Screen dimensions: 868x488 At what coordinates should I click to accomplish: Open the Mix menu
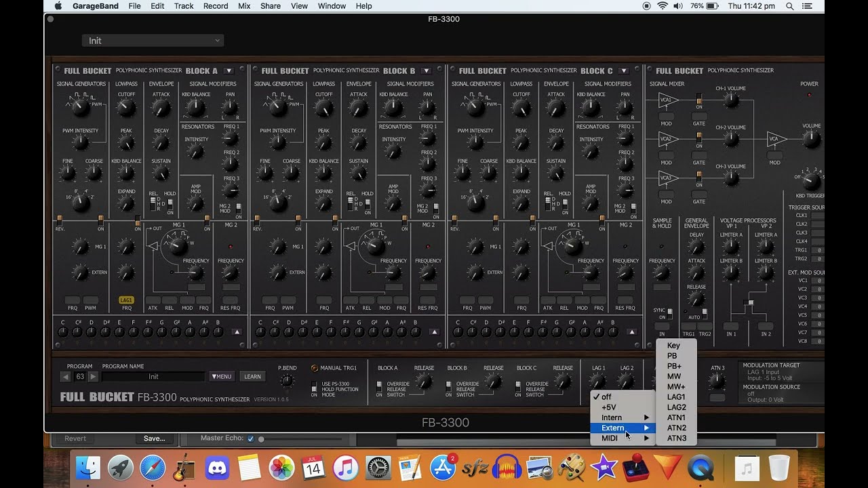point(244,6)
